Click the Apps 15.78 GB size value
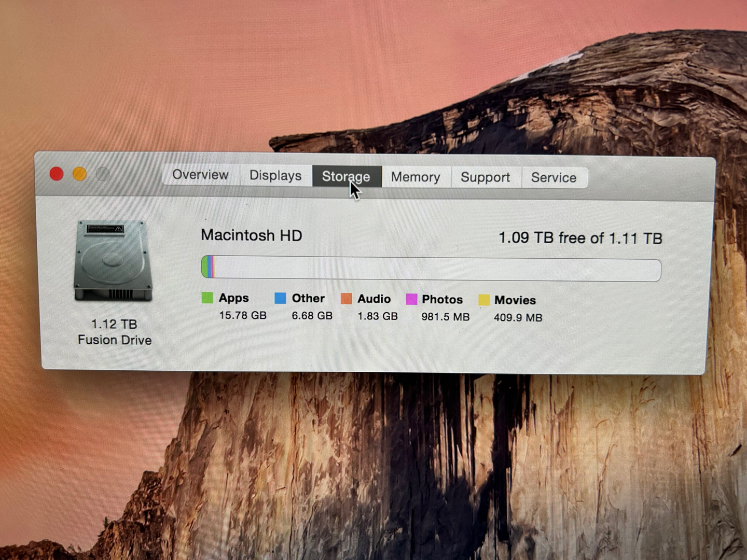Image resolution: width=747 pixels, height=560 pixels. click(242, 315)
